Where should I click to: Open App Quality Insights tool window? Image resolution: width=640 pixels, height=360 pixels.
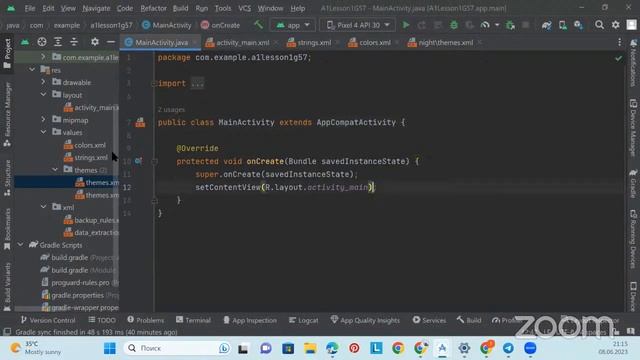pos(365,320)
